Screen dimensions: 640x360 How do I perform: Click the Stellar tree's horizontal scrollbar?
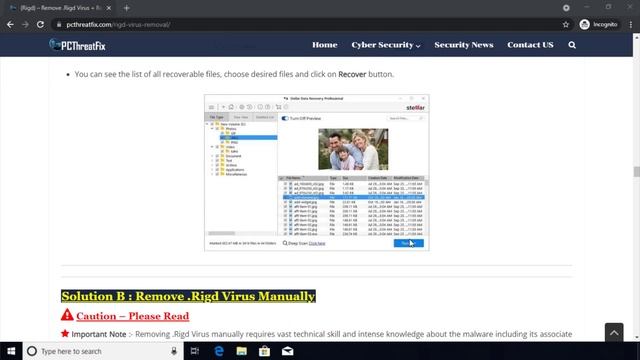tap(222, 233)
